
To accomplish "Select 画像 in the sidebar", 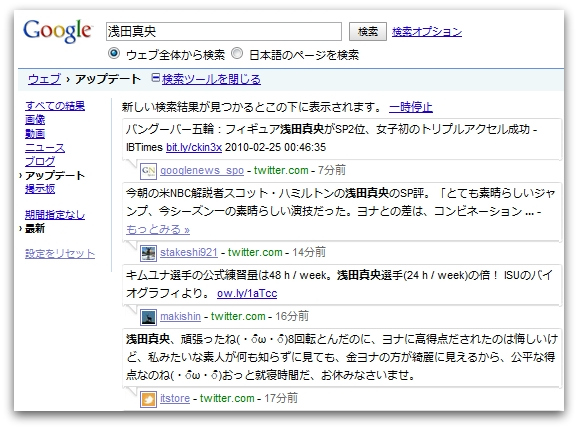I will (x=35, y=119).
